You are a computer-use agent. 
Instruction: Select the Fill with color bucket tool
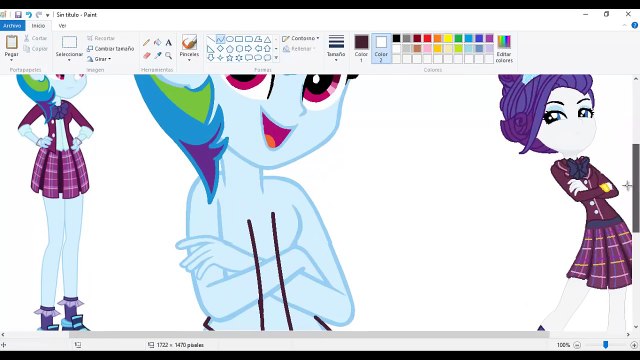tap(158, 42)
